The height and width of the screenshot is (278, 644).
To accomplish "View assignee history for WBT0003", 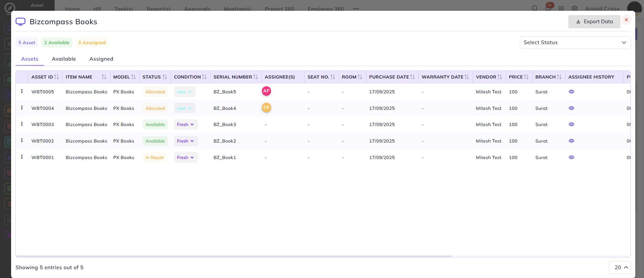I will [571, 124].
